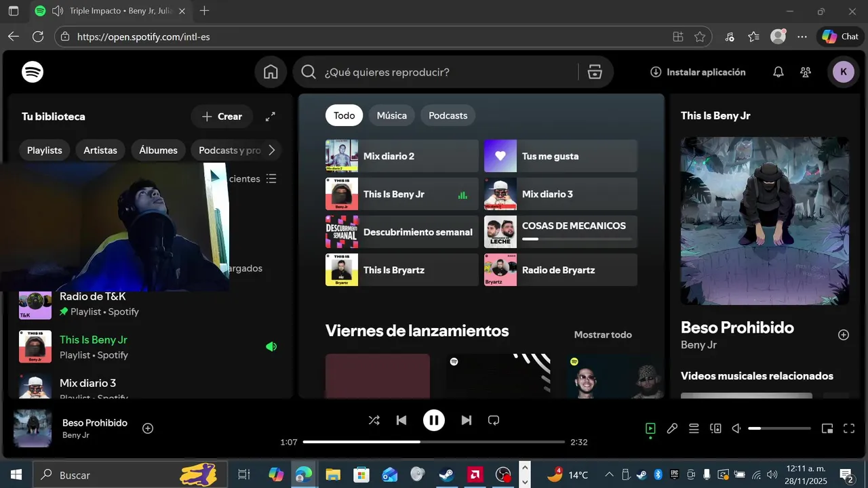Open Spotify home via logo

[x=33, y=72]
